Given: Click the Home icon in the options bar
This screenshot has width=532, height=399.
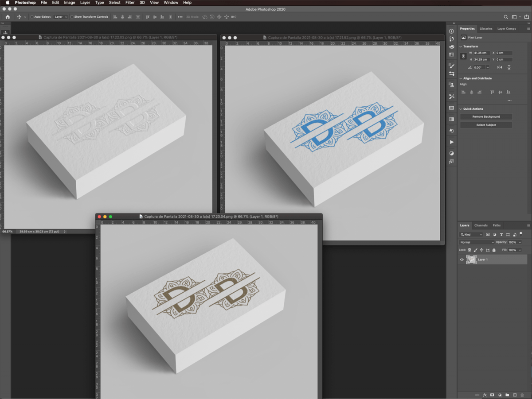Looking at the screenshot, I should click(x=7, y=17).
